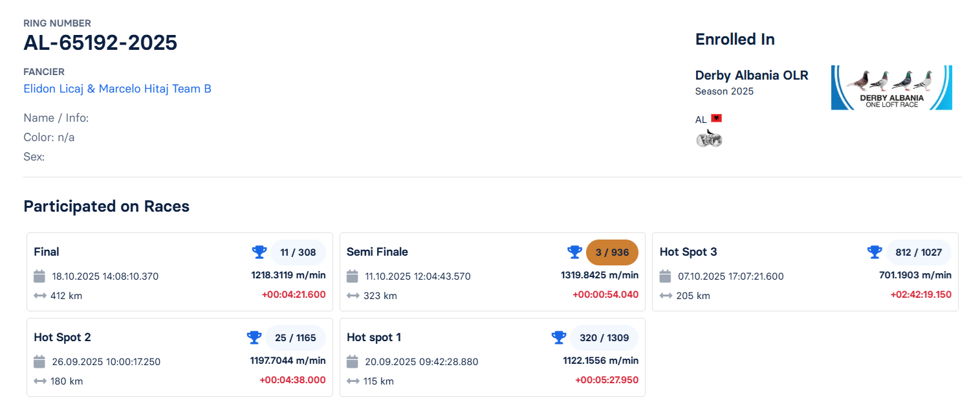980x402 pixels.
Task: Click the calendar icon in Final card
Action: (x=39, y=276)
